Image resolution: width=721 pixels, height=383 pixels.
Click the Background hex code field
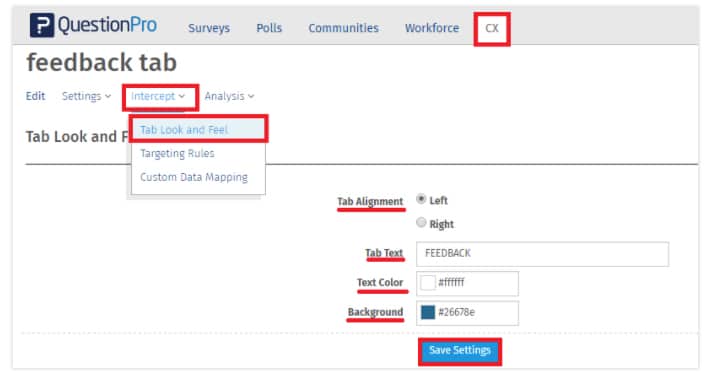click(x=468, y=313)
